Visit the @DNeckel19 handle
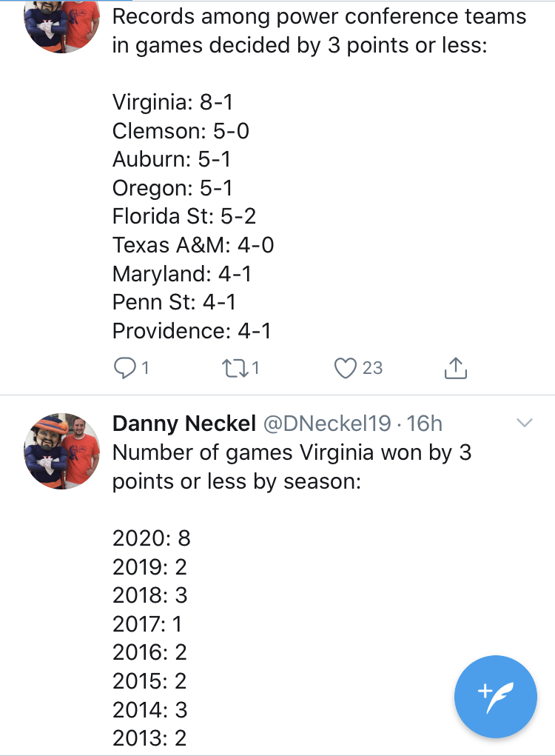 (327, 424)
